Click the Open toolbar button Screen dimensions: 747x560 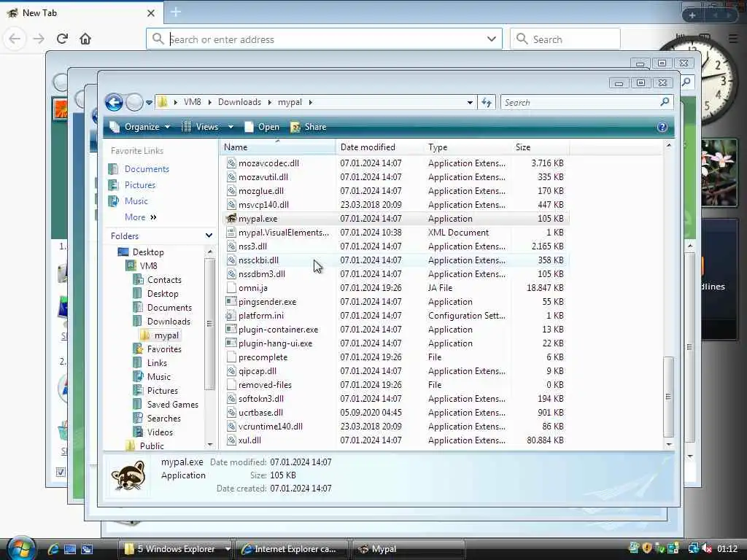262,127
